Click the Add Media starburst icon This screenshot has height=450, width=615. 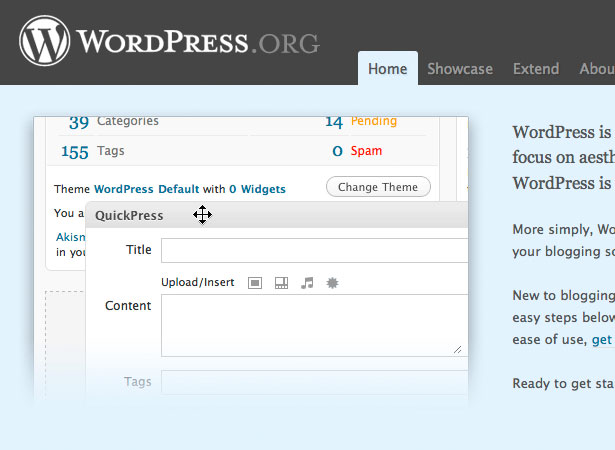click(x=332, y=283)
